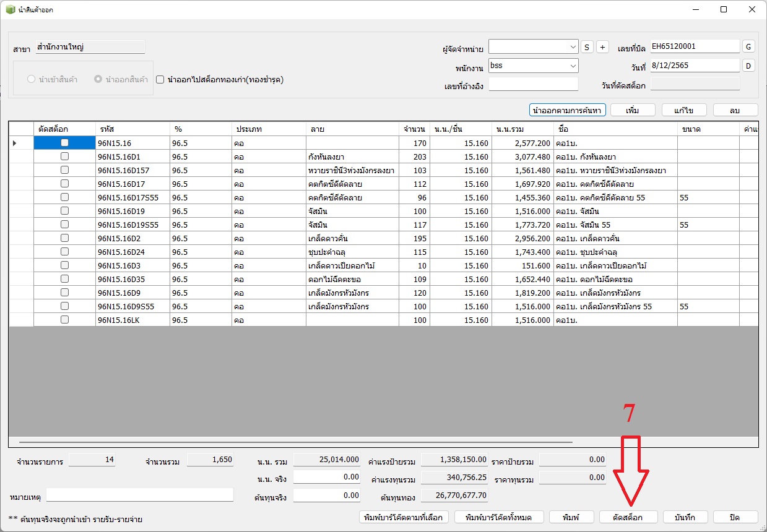Click quantity cell 195
Viewport: 767px width, 532px height.
[414, 238]
